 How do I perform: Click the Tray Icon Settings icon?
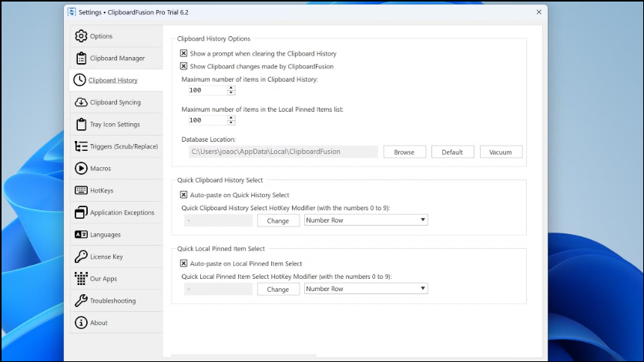click(x=81, y=124)
